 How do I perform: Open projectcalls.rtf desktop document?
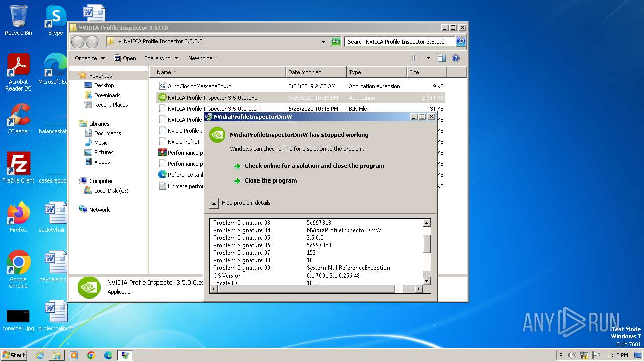click(x=55, y=316)
